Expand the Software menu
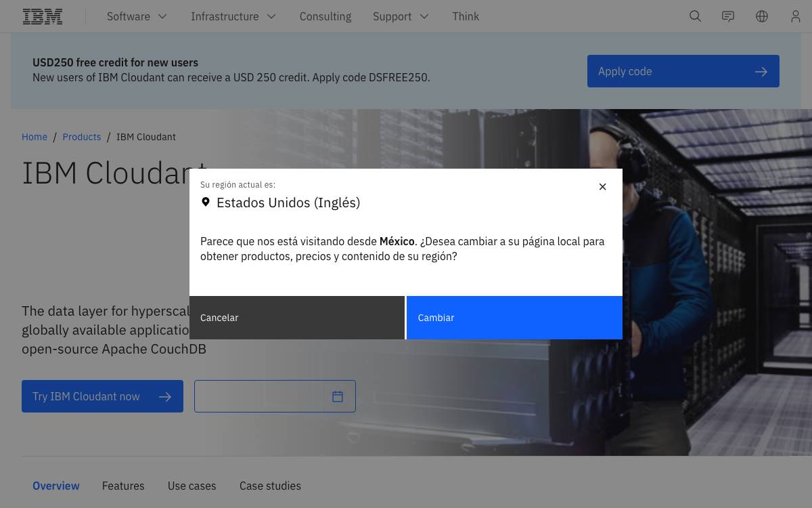The height and width of the screenshot is (508, 812). coord(137,16)
